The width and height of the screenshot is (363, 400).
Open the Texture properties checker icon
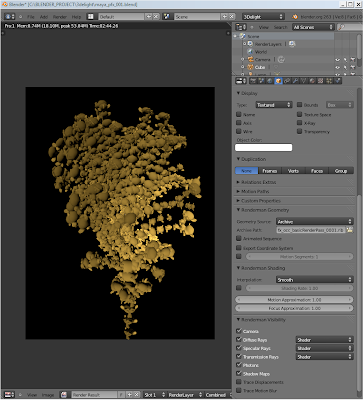point(321,81)
